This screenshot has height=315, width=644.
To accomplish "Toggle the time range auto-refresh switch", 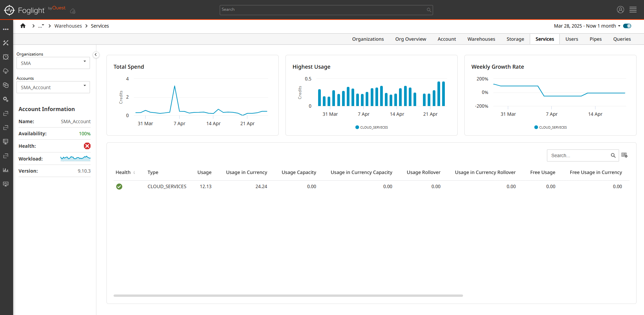I will point(627,26).
